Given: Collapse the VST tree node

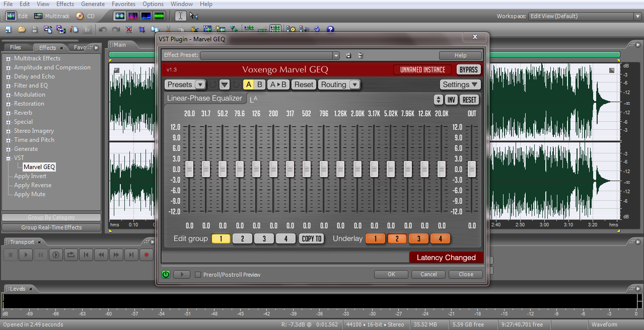Looking at the screenshot, I should 9,158.
